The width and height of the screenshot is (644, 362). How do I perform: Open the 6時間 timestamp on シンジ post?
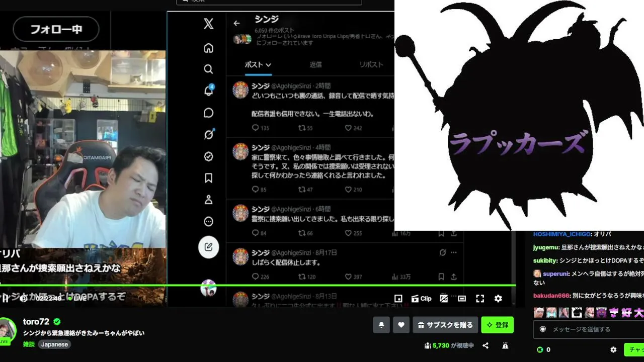click(x=323, y=209)
